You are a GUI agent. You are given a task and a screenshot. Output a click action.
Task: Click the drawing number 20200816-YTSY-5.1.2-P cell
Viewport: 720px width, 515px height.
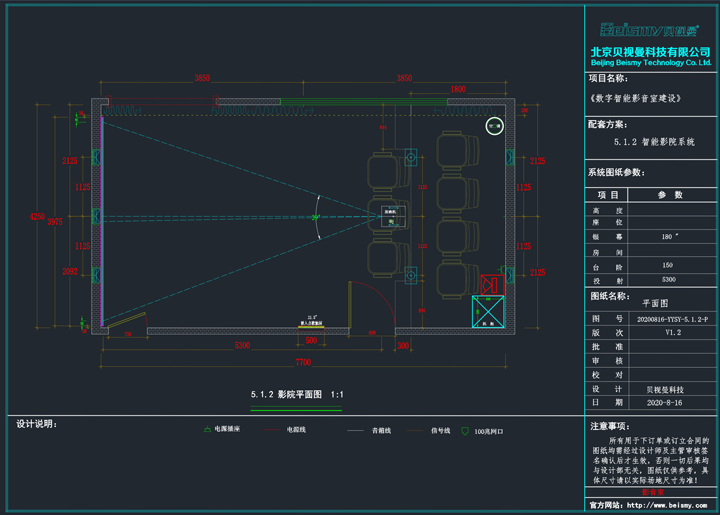click(672, 319)
